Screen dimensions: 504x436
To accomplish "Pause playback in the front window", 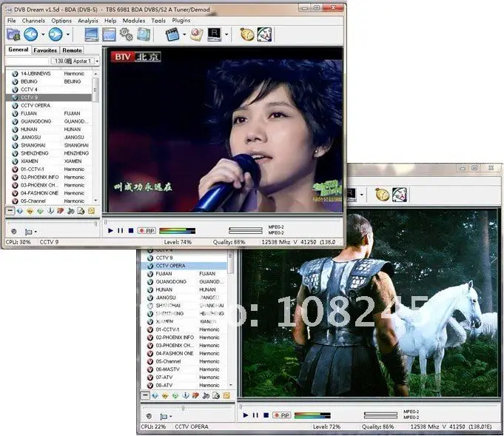I will pos(120,230).
